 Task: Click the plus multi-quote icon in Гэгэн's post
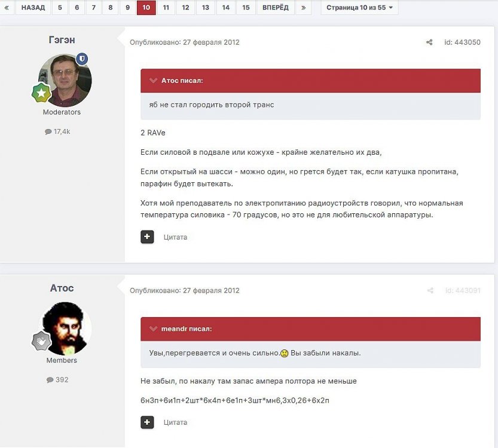click(147, 237)
